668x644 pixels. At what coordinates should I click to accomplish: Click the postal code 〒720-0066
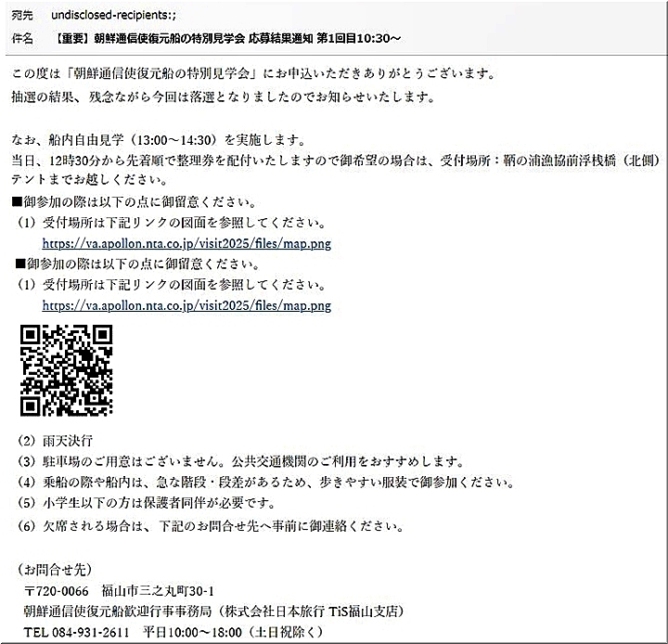tap(57, 591)
